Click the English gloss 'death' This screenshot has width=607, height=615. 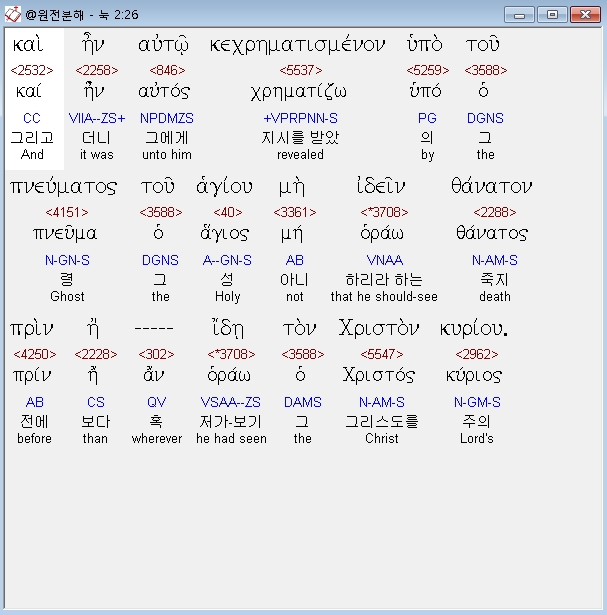[495, 297]
